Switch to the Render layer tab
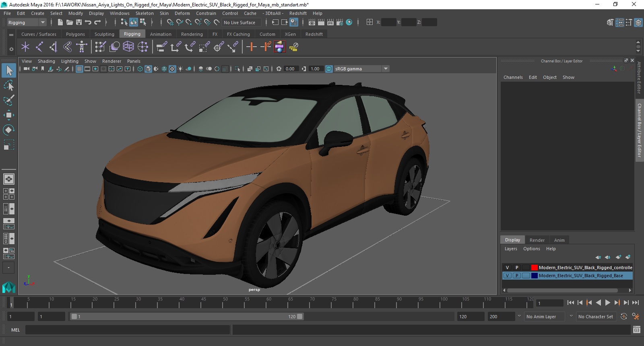This screenshot has width=644, height=346. pos(537,240)
